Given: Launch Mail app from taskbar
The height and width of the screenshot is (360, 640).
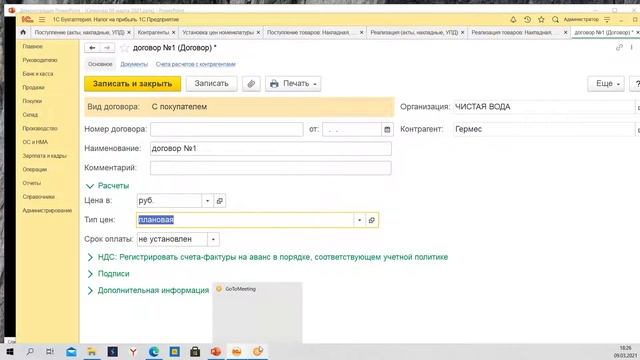Looking at the screenshot, I should [x=71, y=351].
